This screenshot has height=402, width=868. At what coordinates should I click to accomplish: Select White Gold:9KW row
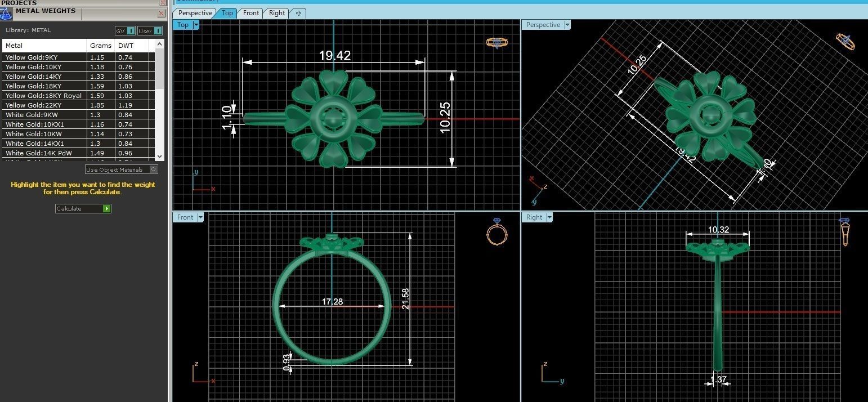point(78,115)
